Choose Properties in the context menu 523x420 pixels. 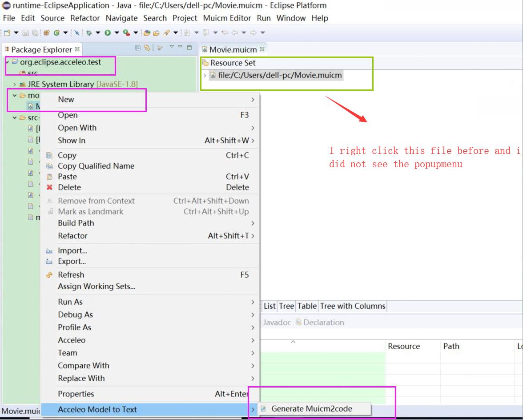click(x=150, y=394)
